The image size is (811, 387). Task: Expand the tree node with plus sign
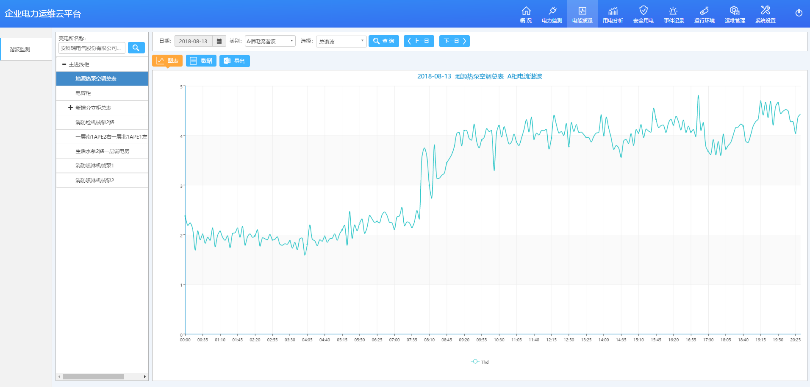click(x=71, y=108)
